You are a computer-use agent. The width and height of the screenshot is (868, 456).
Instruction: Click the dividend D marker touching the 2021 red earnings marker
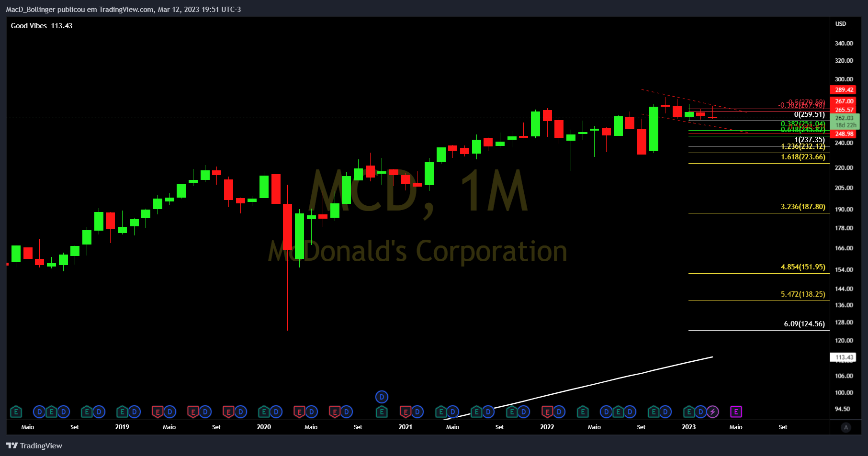417,412
